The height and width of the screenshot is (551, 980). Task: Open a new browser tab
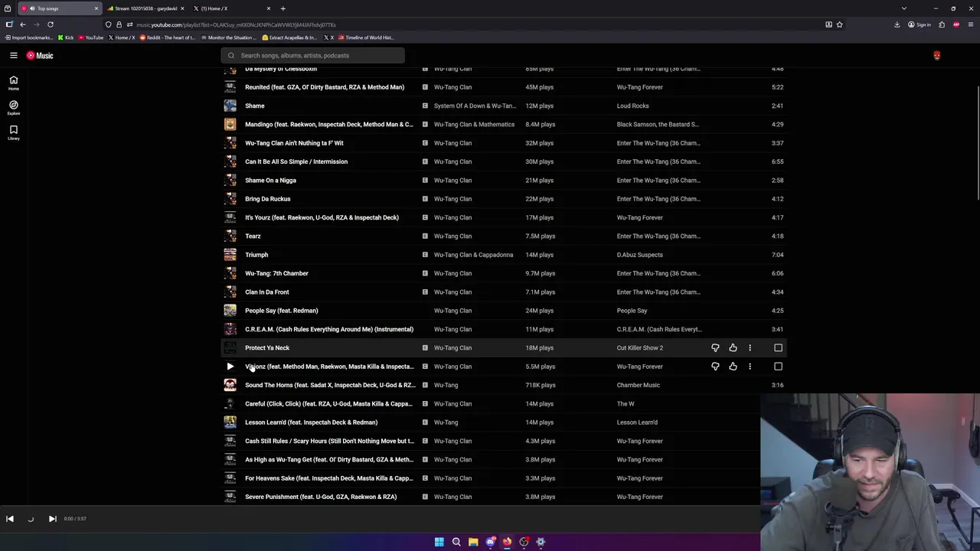[283, 8]
